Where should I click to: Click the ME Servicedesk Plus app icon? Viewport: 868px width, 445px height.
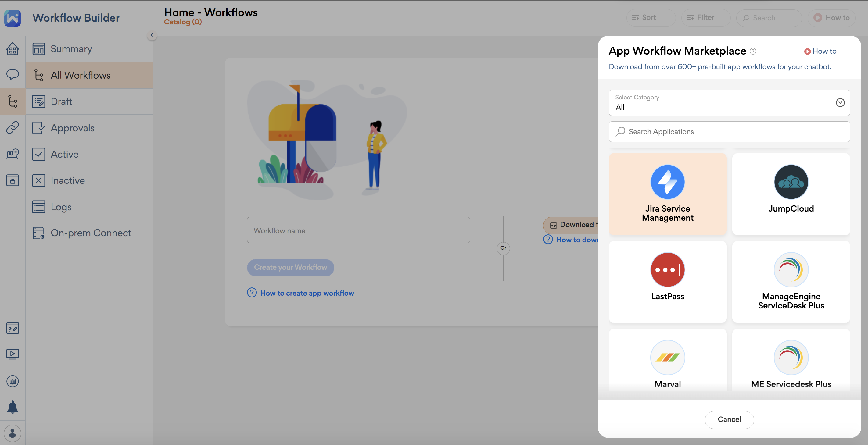[x=791, y=357]
